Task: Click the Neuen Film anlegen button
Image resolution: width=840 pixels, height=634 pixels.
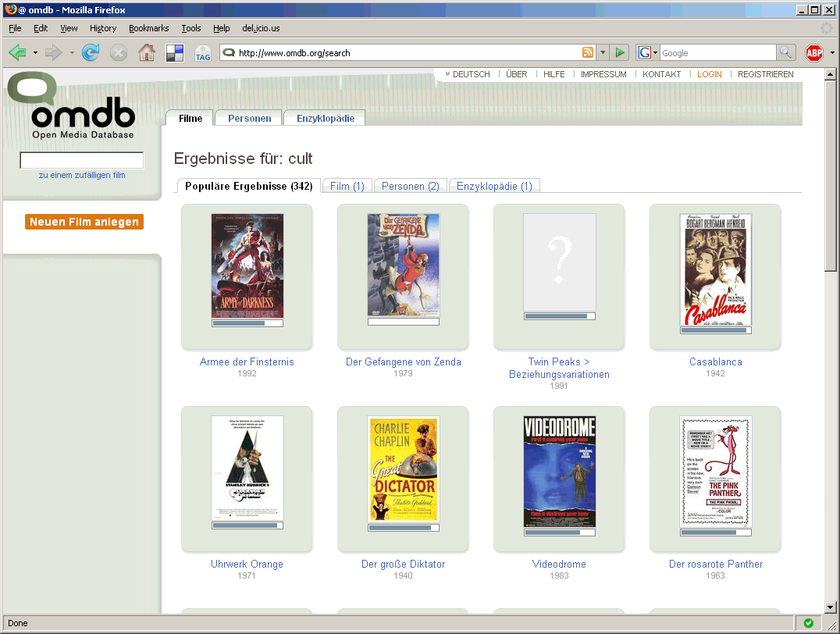Action: 84,222
